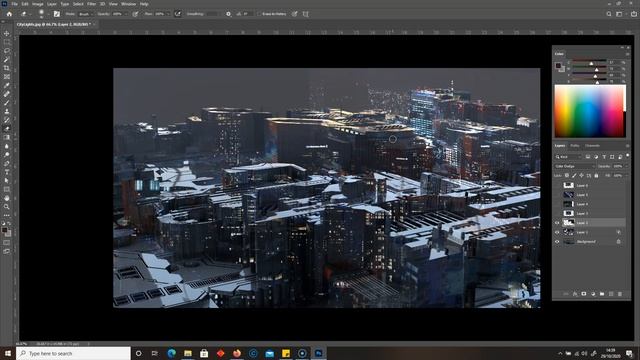Viewport: 640px width, 360px height.
Task: Click the foreground color swatch in toolbar
Action: coord(4,230)
